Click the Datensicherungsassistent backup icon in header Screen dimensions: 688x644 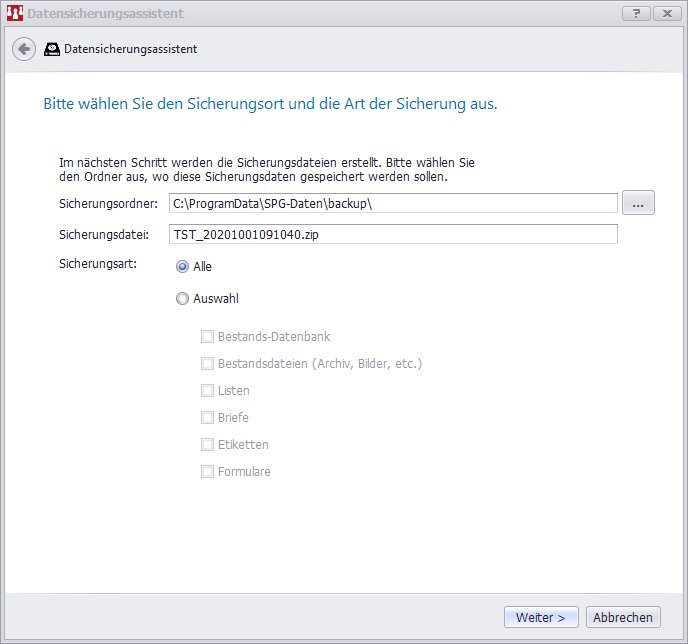(52, 49)
